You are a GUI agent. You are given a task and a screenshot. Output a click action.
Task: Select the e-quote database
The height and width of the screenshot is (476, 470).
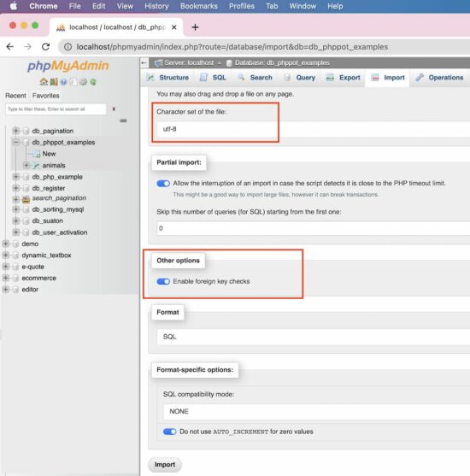pos(32,267)
